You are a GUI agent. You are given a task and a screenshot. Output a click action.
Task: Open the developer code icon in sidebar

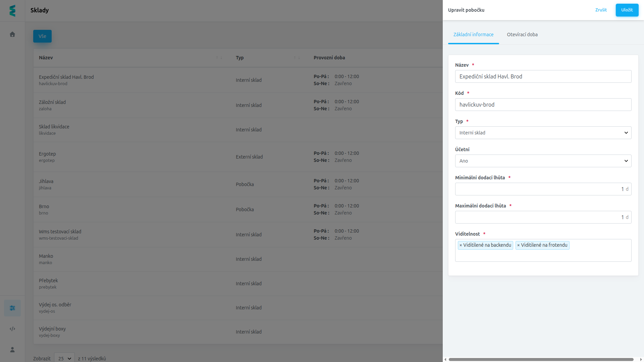coord(12,329)
